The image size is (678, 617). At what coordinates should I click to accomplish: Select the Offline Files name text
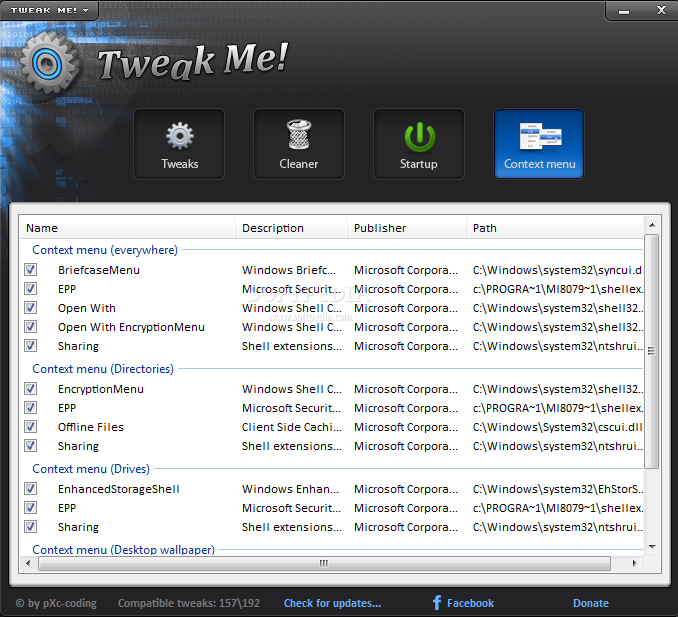tap(91, 427)
